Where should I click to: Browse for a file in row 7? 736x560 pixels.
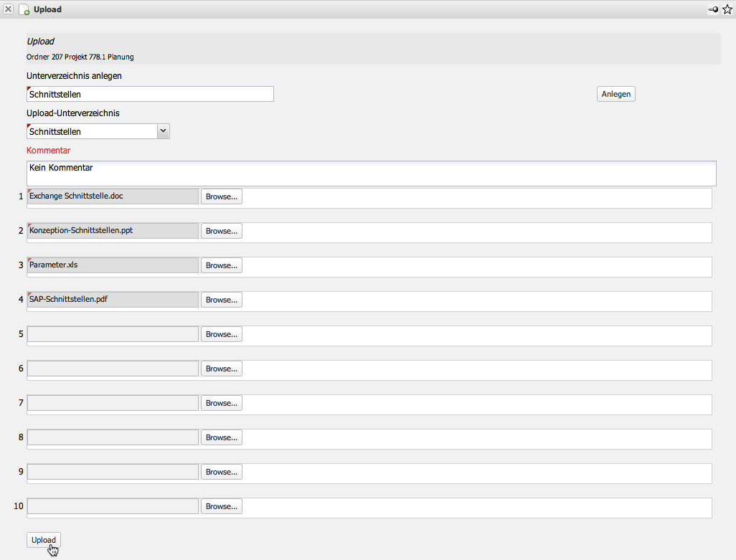[221, 403]
